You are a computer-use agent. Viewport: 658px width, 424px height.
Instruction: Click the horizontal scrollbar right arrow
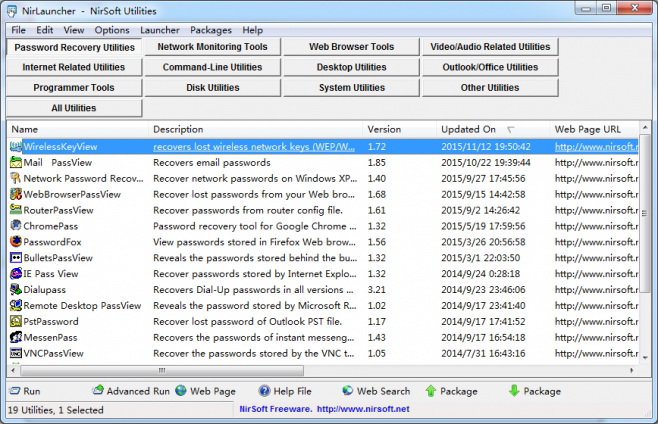click(x=632, y=370)
